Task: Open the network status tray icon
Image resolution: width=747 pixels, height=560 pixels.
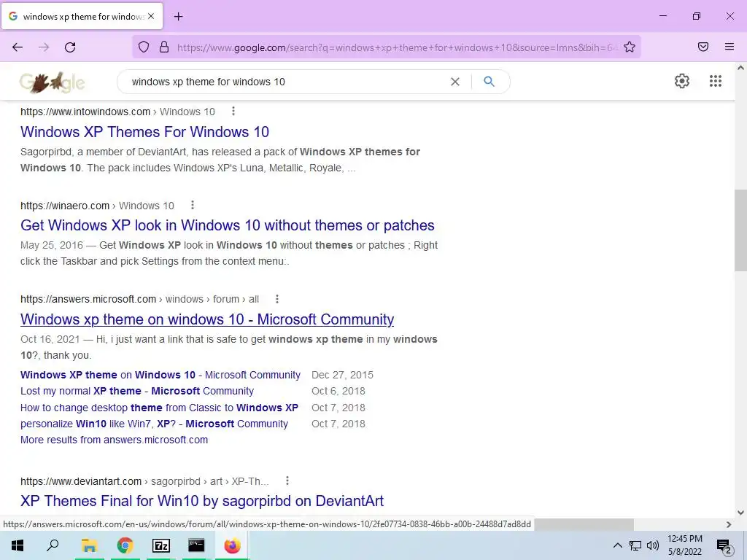Action: [635, 545]
